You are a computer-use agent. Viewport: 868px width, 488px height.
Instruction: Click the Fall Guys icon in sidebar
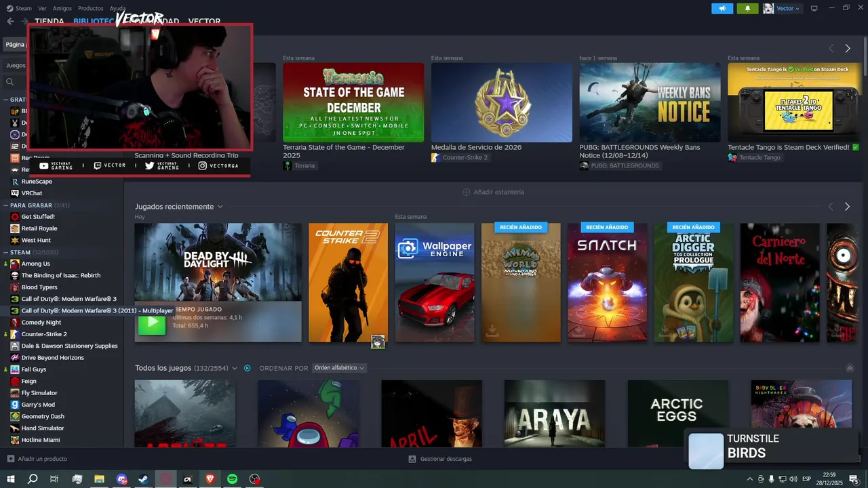[15, 369]
